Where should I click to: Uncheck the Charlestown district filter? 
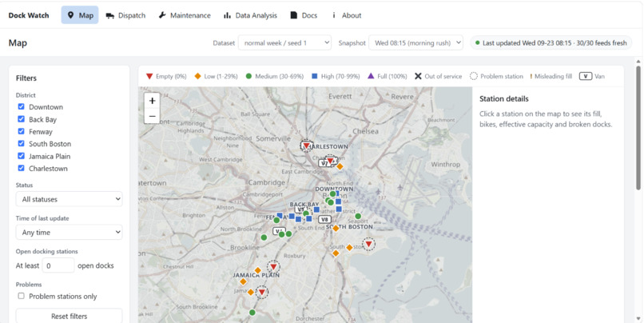[21, 168]
